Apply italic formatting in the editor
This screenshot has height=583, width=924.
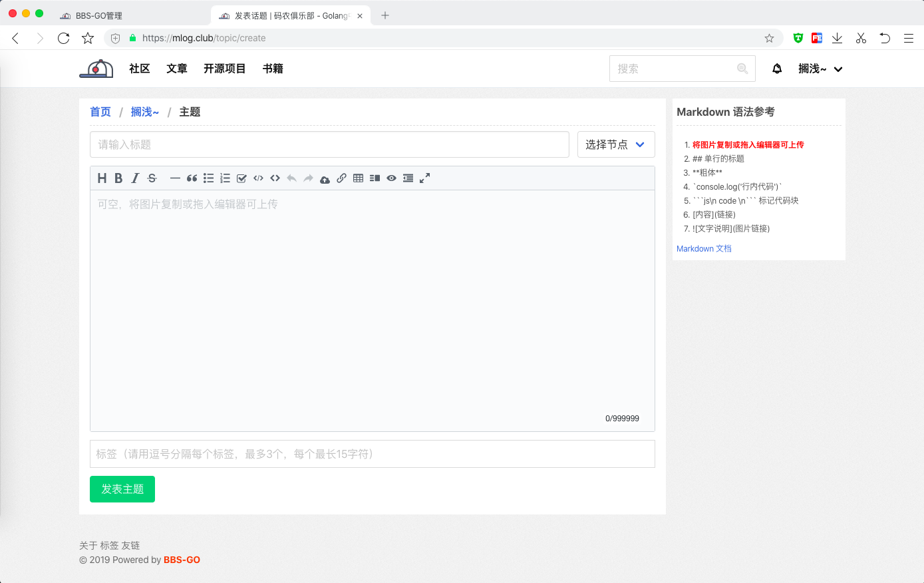click(135, 178)
